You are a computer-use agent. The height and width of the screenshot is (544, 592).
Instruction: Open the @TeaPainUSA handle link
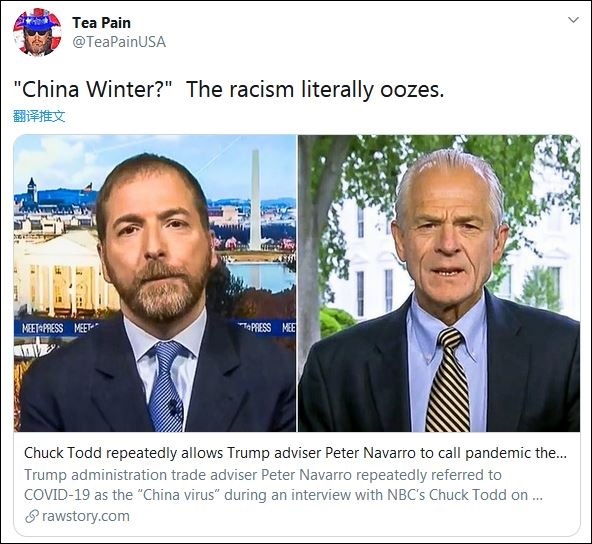coord(119,42)
